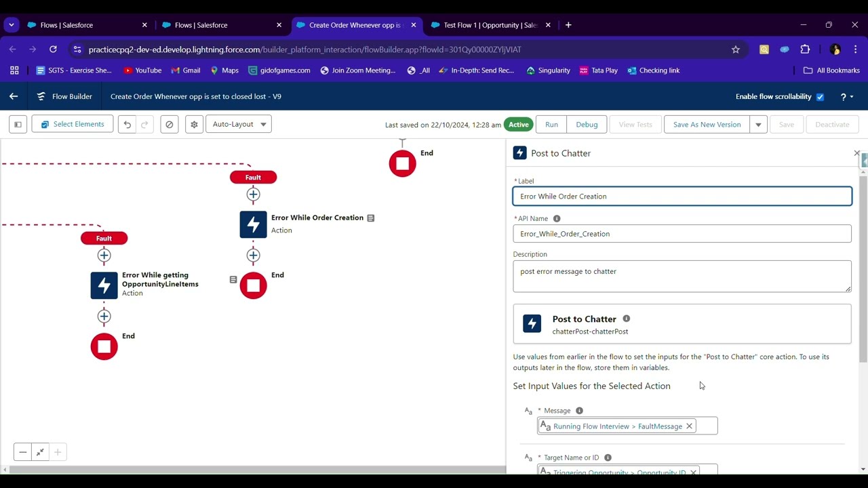
Task: Click the note icon beside the middle End element
Action: click(x=233, y=279)
